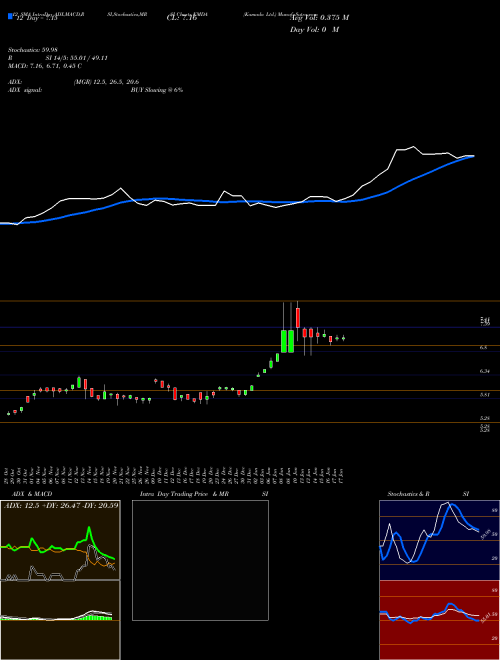Select the 'Avg Vol: 0.375 M' text

pos(319,18)
